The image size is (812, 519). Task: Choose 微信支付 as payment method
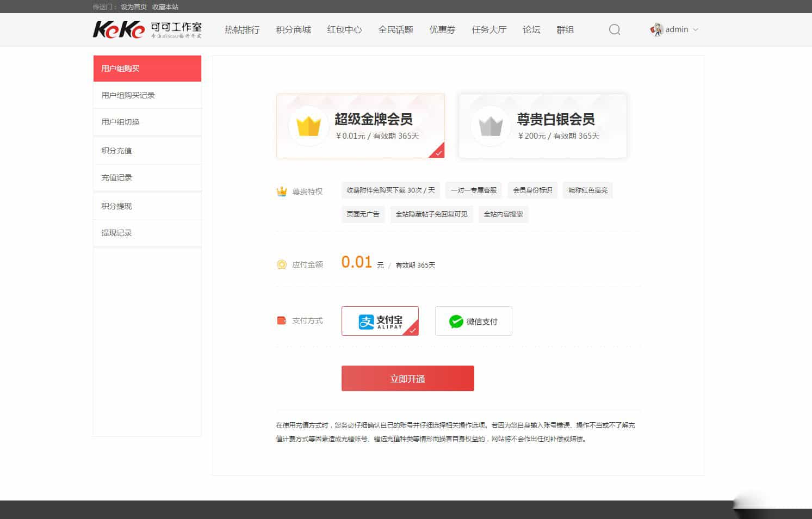coord(474,321)
